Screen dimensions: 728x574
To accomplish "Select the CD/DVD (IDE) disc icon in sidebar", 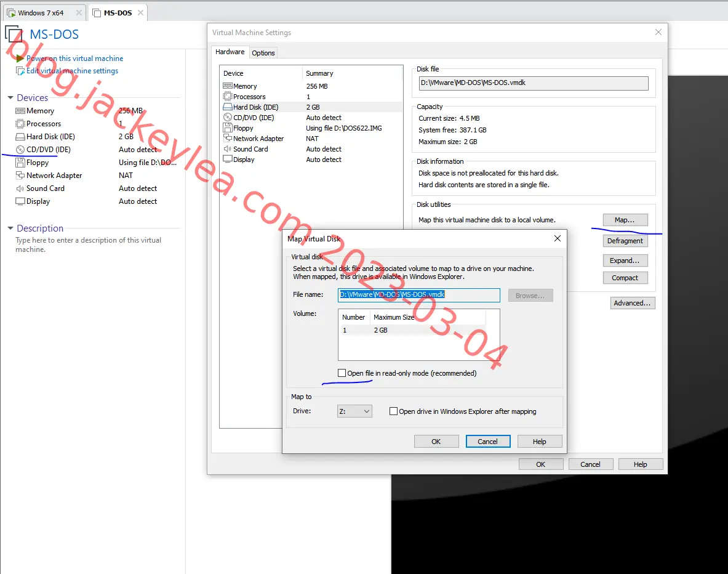I will click(x=20, y=150).
